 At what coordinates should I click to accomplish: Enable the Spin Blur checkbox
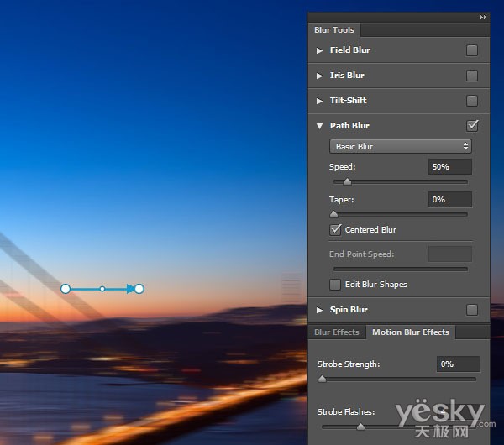(x=471, y=310)
